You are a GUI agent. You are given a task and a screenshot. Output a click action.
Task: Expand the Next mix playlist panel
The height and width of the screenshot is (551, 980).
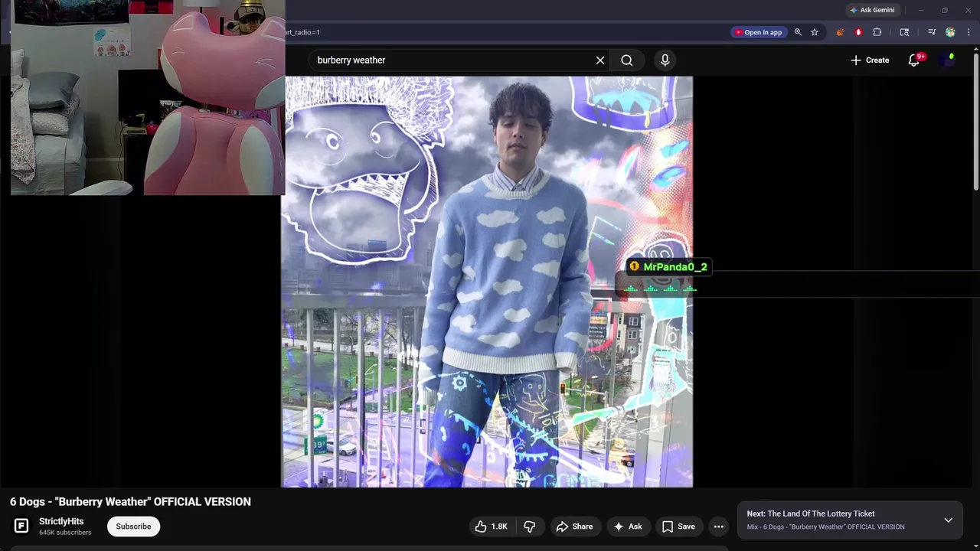[948, 520]
